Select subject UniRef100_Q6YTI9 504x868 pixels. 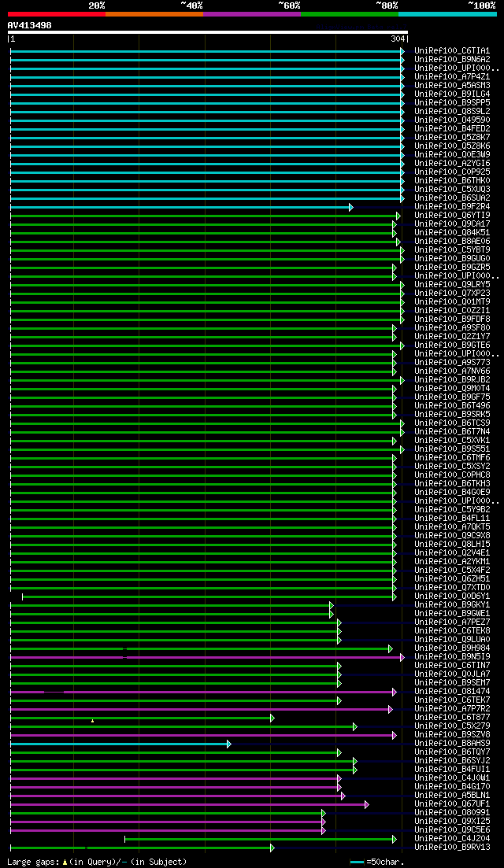click(x=452, y=216)
